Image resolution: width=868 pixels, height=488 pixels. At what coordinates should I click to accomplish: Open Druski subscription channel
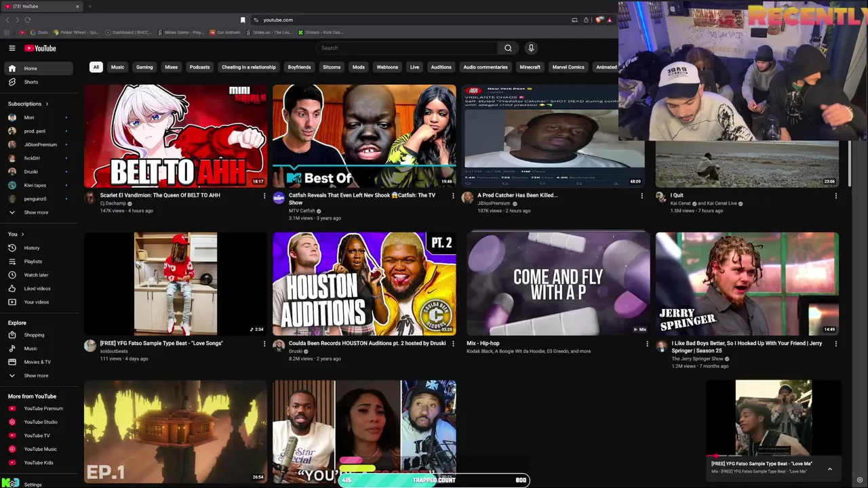[38, 171]
